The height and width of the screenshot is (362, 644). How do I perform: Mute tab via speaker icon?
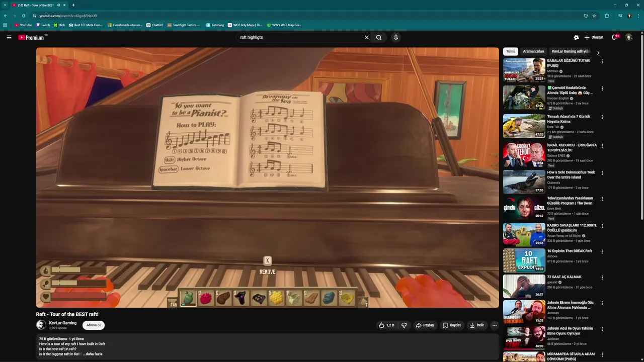pyautogui.click(x=58, y=5)
